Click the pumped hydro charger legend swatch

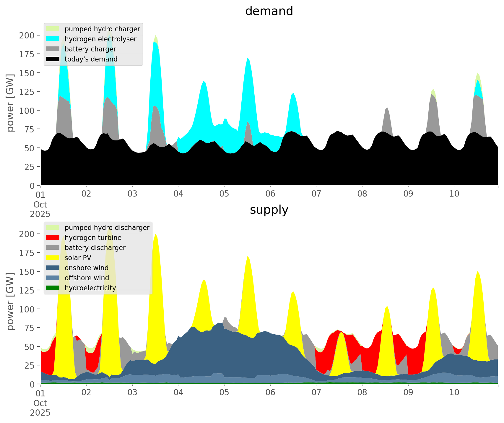tap(53, 29)
